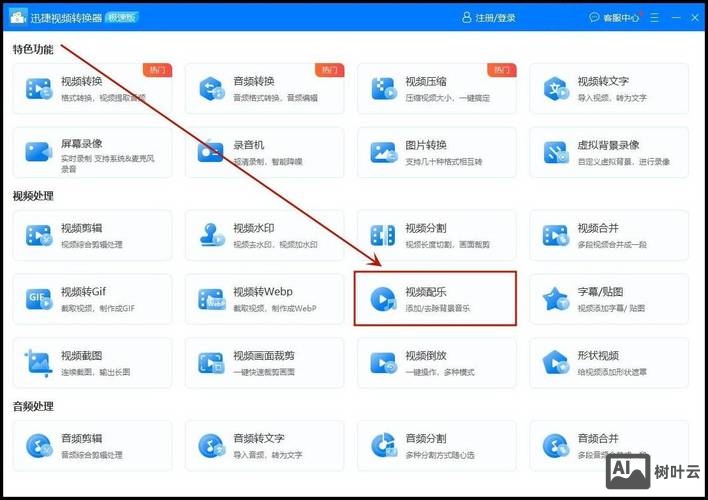Click the 视频水印 card title text
This screenshot has width=708, height=500.
point(254,228)
